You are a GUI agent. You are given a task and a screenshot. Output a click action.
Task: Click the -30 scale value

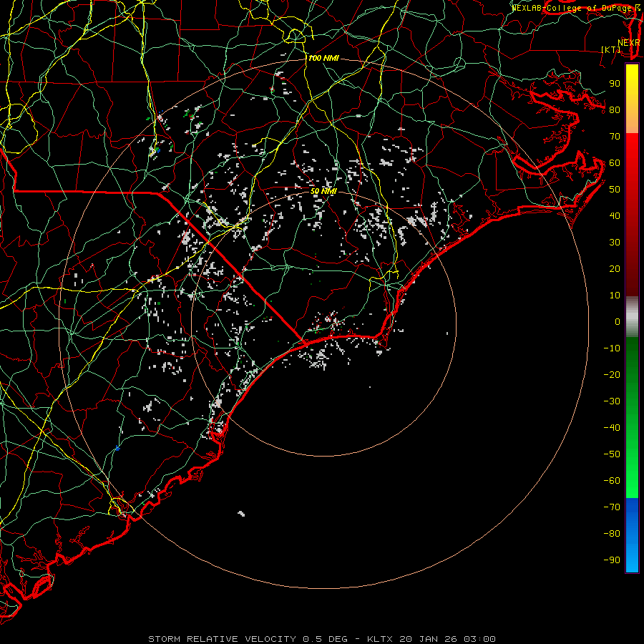coord(612,401)
